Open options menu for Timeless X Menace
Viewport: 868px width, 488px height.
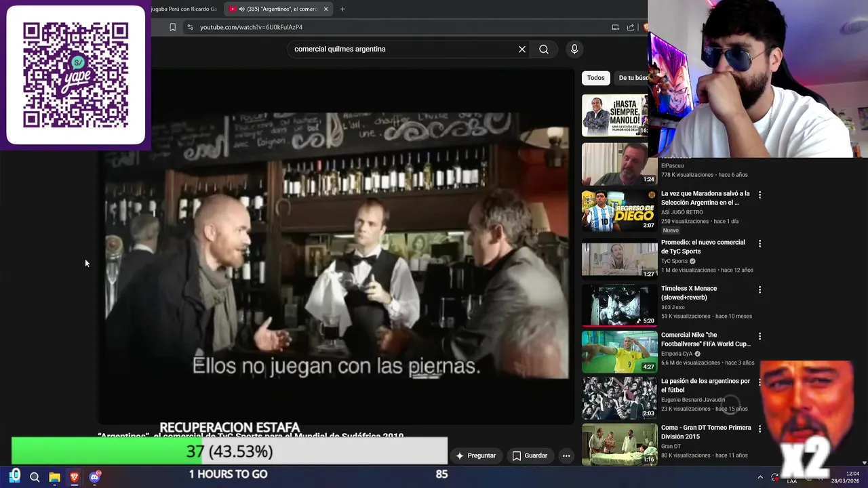[x=759, y=289]
